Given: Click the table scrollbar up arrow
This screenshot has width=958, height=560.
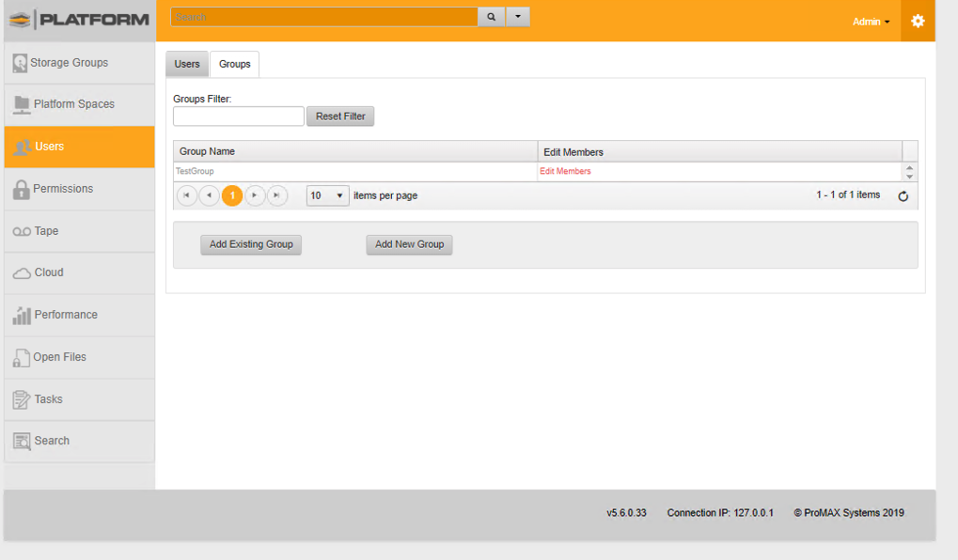Looking at the screenshot, I should coord(910,167).
